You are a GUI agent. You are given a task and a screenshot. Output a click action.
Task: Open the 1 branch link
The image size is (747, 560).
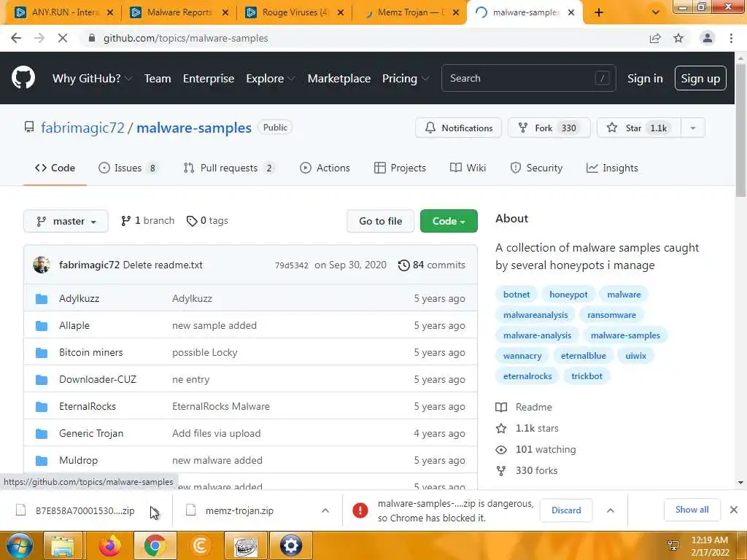[147, 220]
